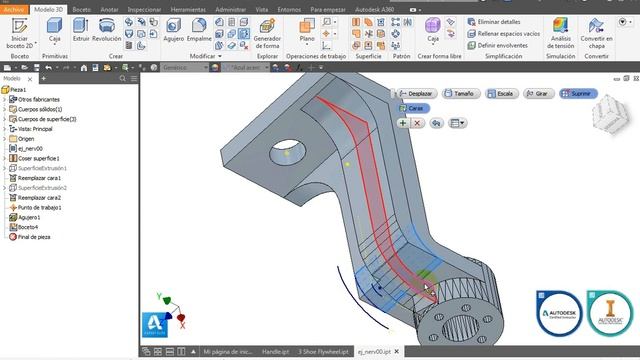This screenshot has height=360, width=640.
Task: Open file using folder icon in quick access toolbar
Action: tap(24, 68)
